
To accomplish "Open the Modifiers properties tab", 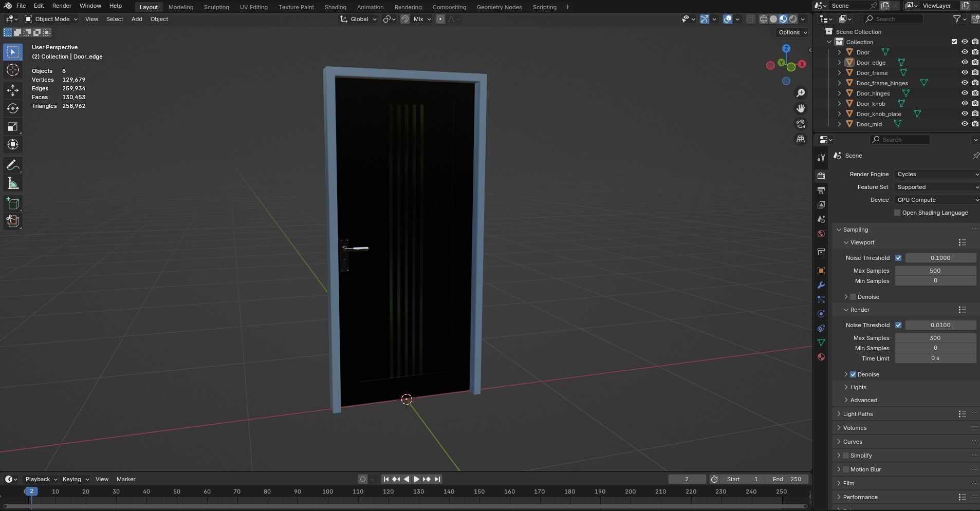I will 821,285.
